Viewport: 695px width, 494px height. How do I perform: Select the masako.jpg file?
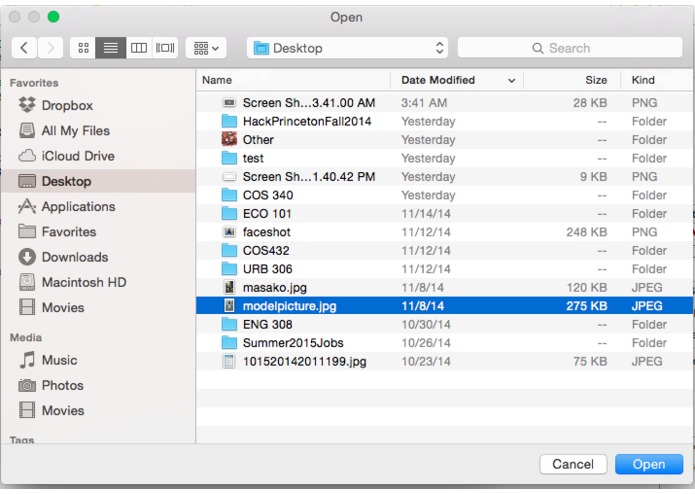coord(445,288)
